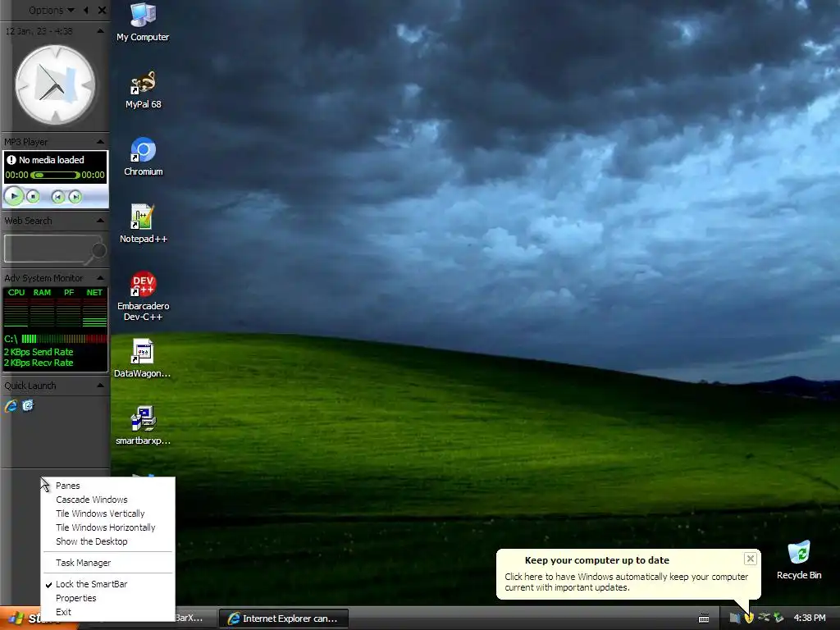Choose Exit from SmartBar context menu
The height and width of the screenshot is (630, 840).
point(107,612)
